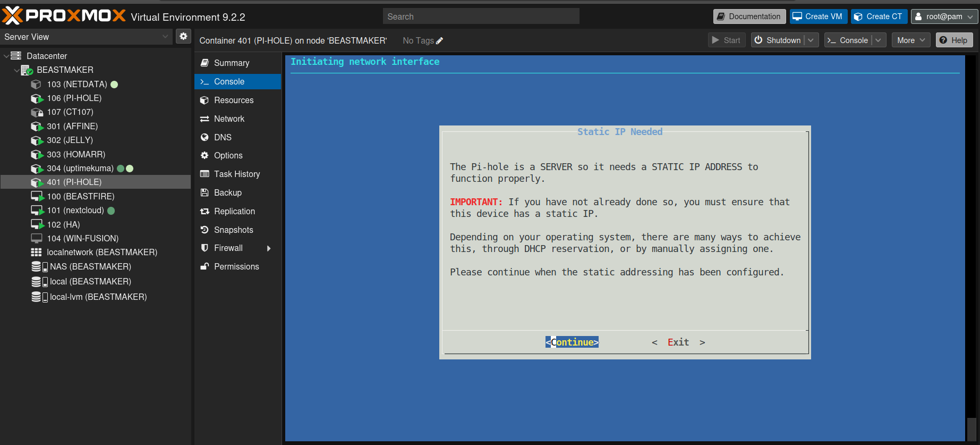980x445 pixels.
Task: Select the localnetwork (BEASTMAKER) grid icon
Action: 36,252
